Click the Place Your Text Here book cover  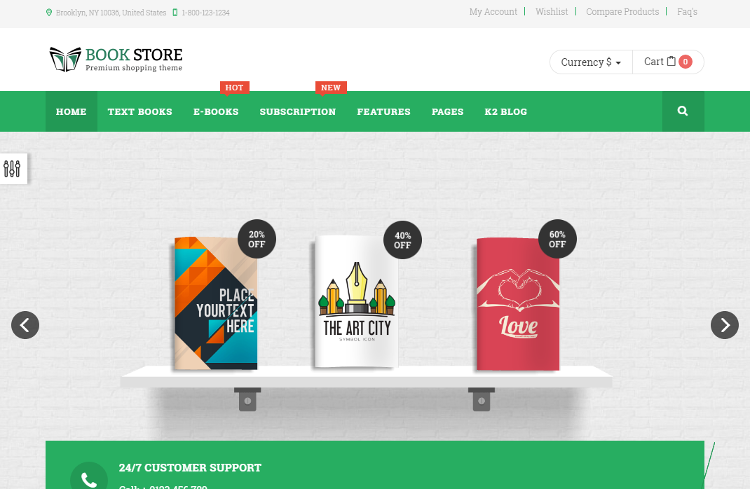(216, 303)
